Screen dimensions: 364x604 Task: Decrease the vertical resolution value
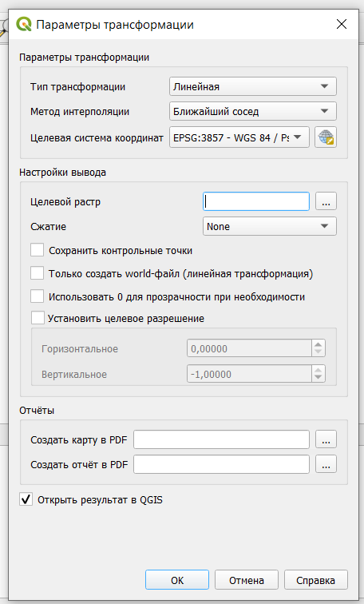coord(318,378)
